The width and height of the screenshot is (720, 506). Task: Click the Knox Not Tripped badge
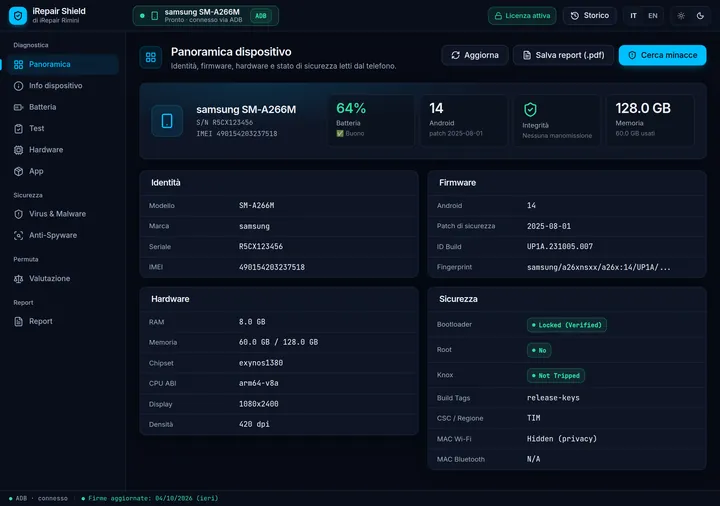tap(556, 376)
